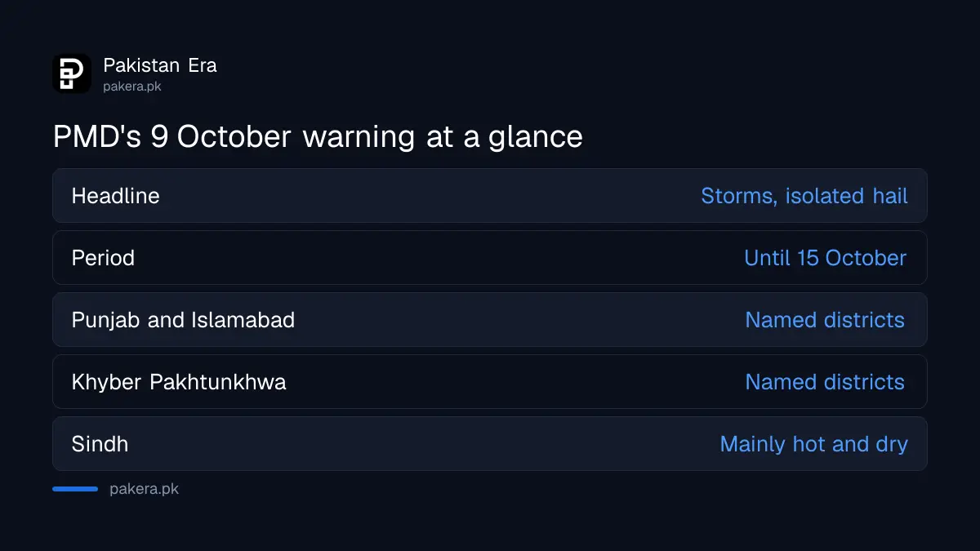Click the blue accent bar in footer
The image size is (980, 551).
pos(75,489)
